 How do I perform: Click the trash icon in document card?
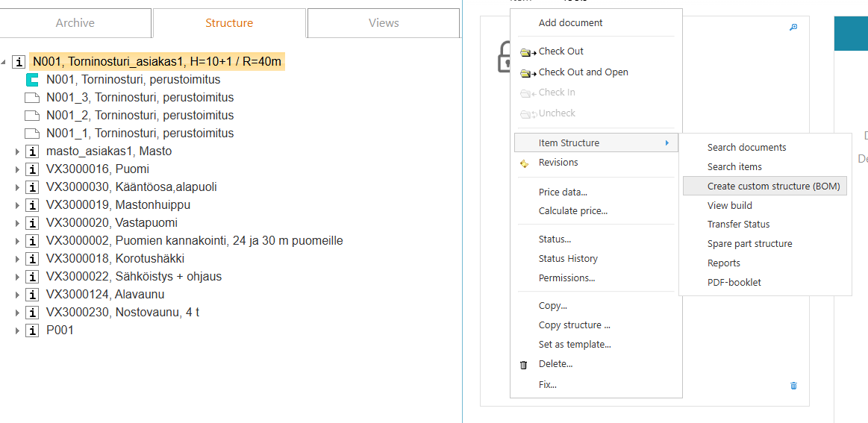pyautogui.click(x=793, y=386)
